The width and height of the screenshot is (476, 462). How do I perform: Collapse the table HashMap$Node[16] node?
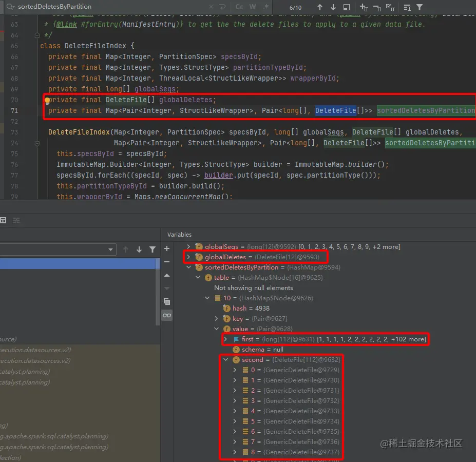198,277
